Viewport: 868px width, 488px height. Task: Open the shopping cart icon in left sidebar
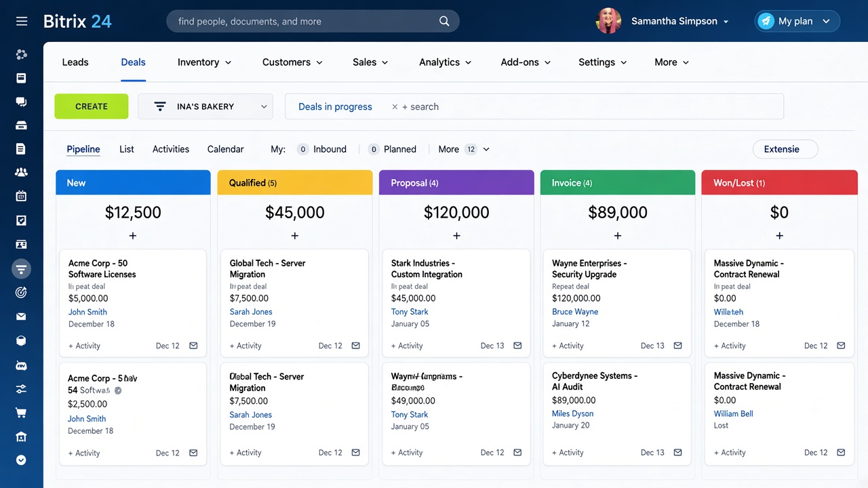point(21,412)
